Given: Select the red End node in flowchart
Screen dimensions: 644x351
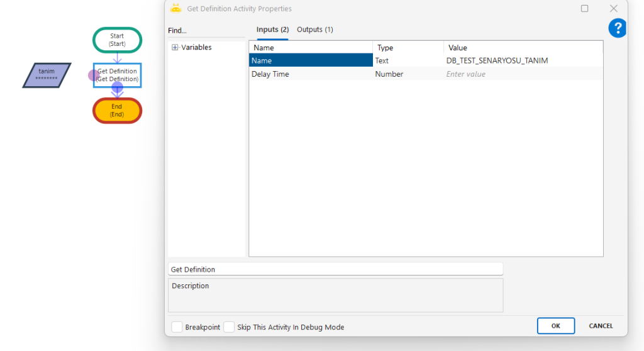Looking at the screenshot, I should 117,111.
